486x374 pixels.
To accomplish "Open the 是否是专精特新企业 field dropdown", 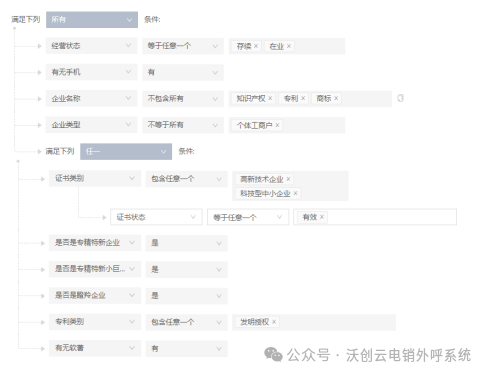I will pos(95,243).
